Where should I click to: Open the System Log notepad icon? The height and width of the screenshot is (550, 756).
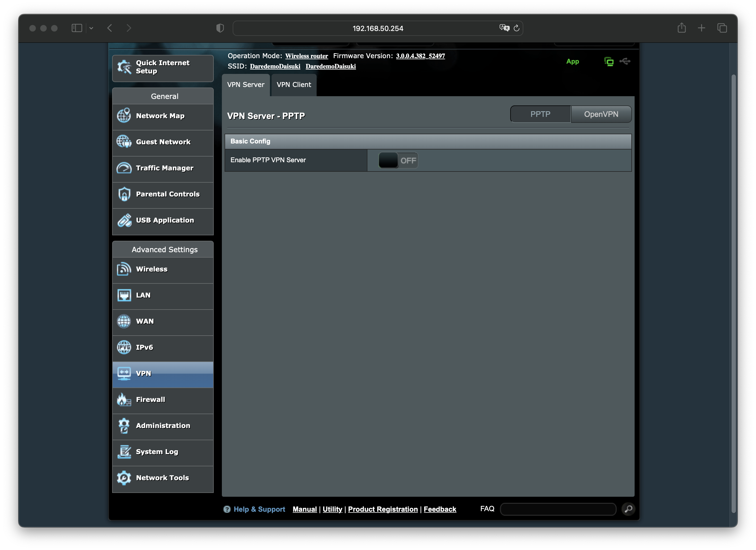pyautogui.click(x=124, y=452)
